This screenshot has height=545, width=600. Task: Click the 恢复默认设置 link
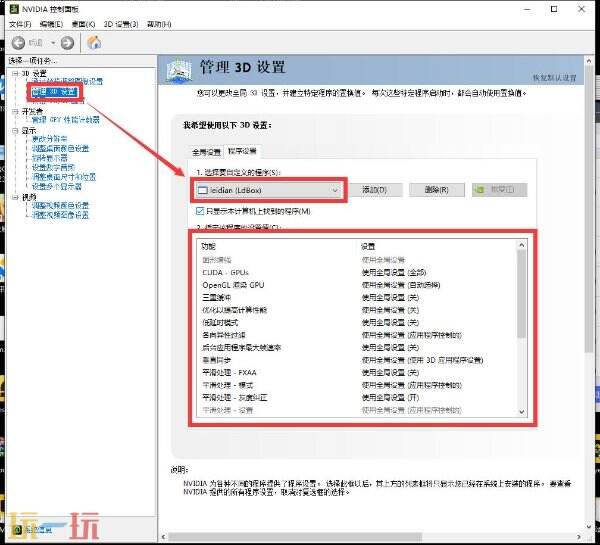point(554,78)
